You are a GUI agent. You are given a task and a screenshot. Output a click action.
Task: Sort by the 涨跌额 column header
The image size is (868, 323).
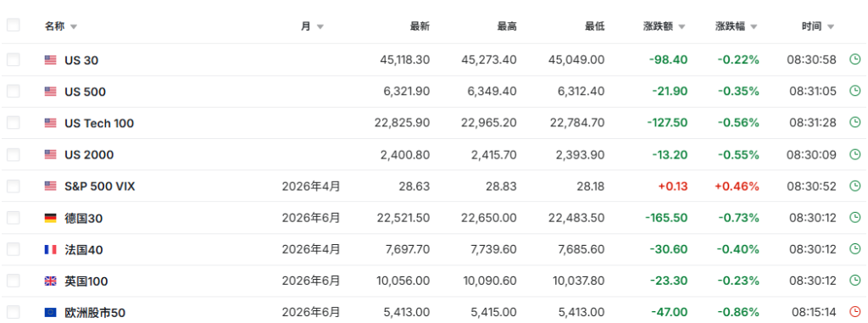[x=665, y=26]
